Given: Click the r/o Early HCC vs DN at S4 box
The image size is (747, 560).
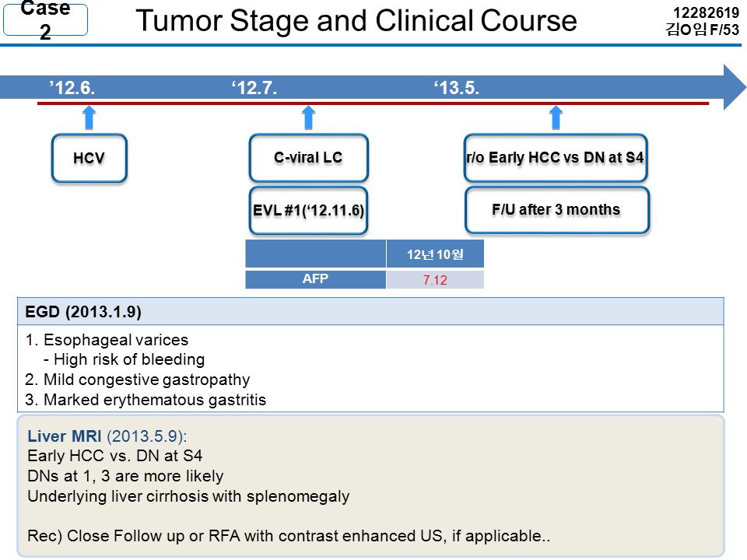Looking at the screenshot, I should pos(556,158).
